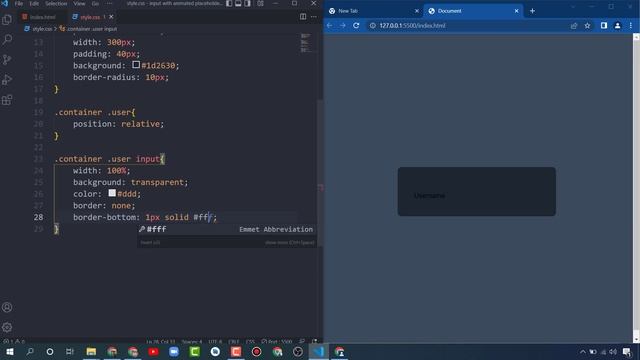Open the Explorer view in VS Code
This screenshot has width=640, height=360.
pos(7,19)
